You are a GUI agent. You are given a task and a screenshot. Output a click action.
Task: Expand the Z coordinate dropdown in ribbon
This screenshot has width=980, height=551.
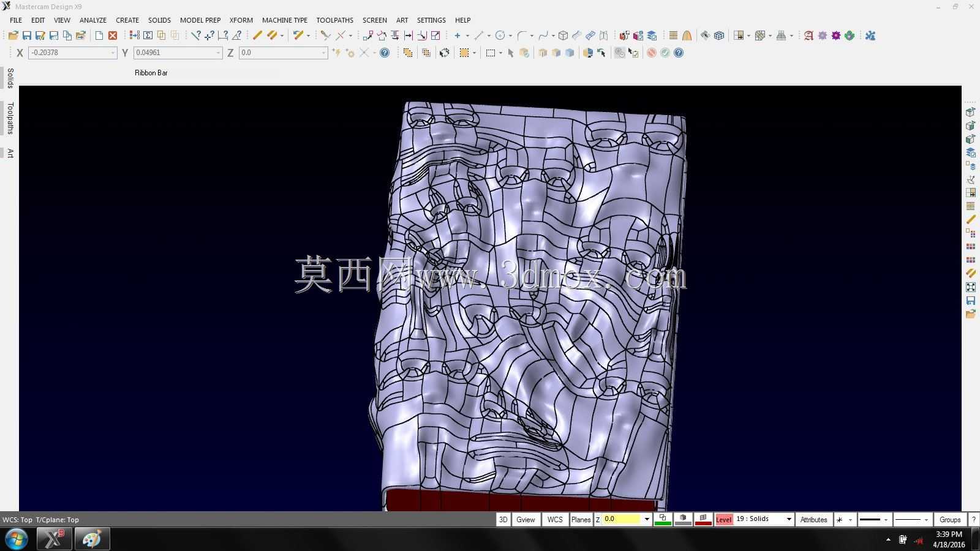(x=324, y=53)
